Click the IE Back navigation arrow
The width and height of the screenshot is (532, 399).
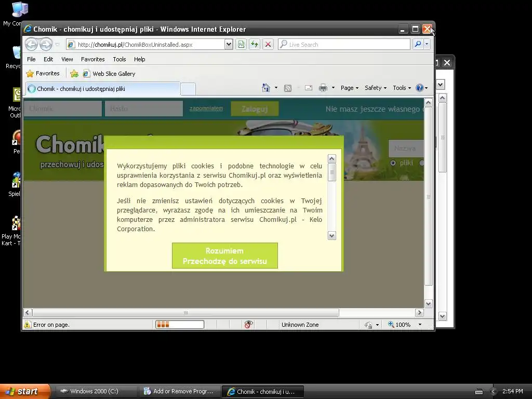(x=31, y=45)
